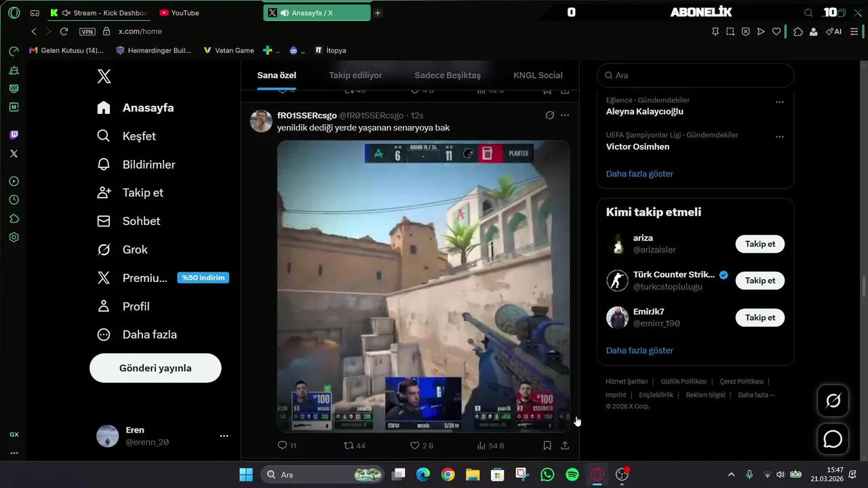The height and width of the screenshot is (488, 868).
Task: Open floating Grok button at bottom right
Action: point(833,401)
